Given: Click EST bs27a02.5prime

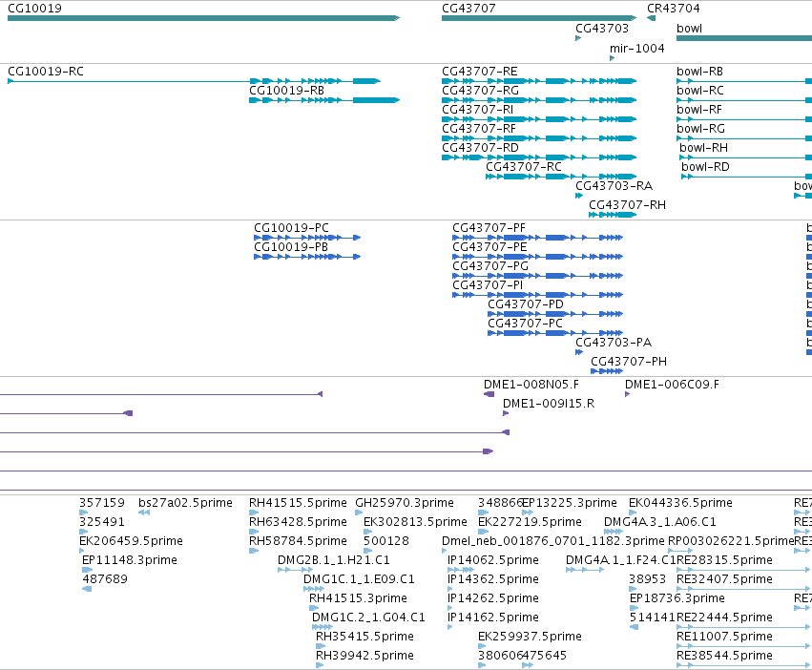Looking at the screenshot, I should (144, 513).
